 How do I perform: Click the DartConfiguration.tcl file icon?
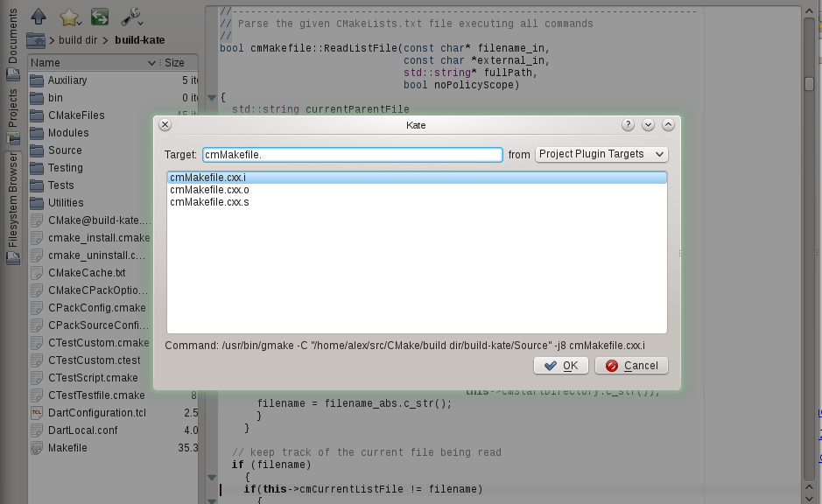[37, 413]
